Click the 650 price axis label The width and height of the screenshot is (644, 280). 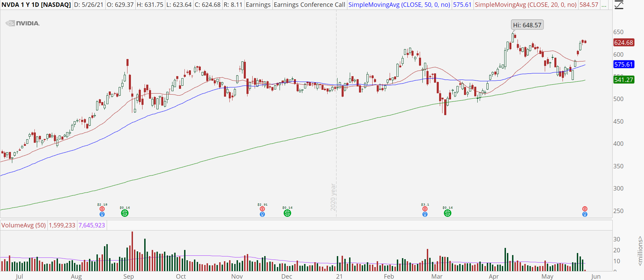pos(618,32)
